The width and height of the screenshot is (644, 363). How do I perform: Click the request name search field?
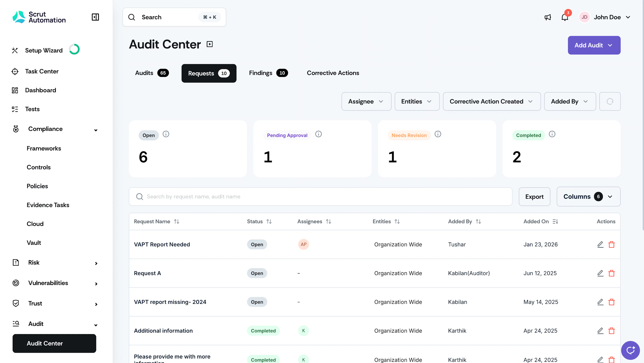(x=320, y=197)
